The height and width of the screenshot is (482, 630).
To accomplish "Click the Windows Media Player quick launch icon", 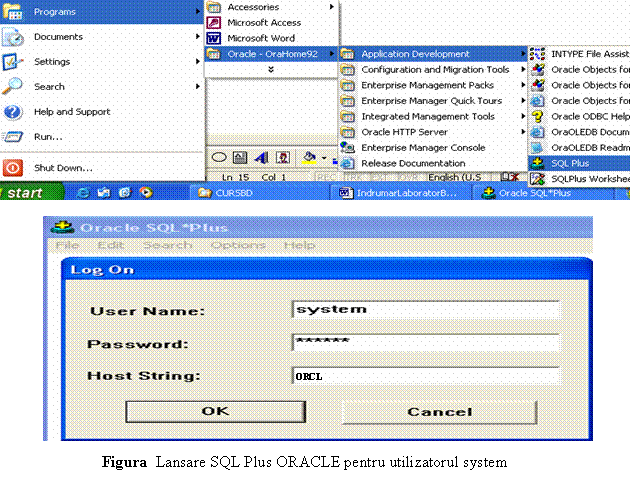I will (x=145, y=193).
